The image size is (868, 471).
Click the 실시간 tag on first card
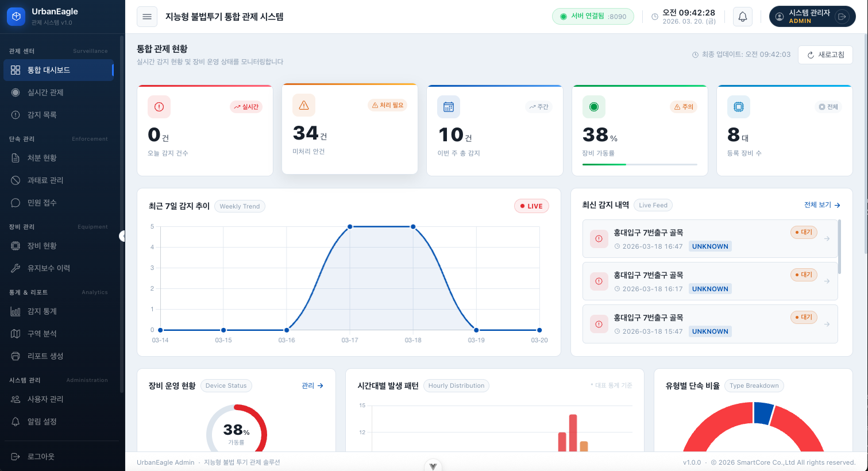(x=246, y=107)
